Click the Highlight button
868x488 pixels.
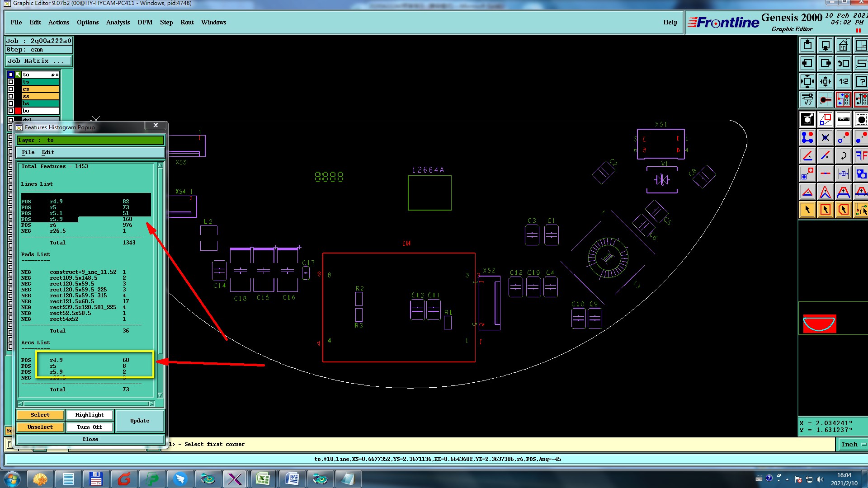pos(90,415)
